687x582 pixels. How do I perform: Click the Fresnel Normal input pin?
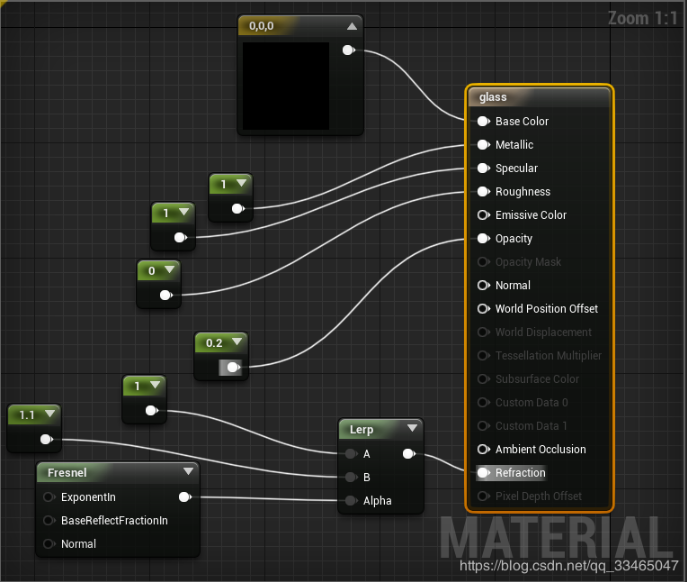tap(49, 544)
